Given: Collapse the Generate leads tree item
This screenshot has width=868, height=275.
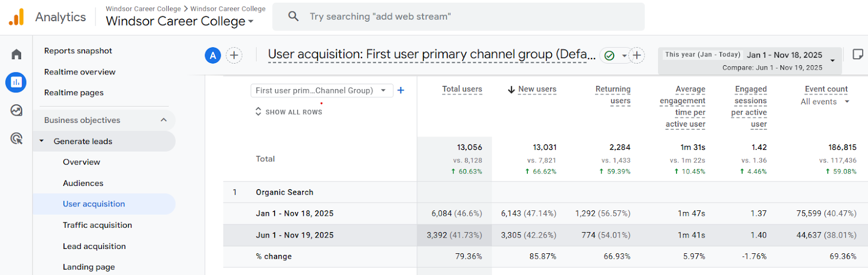Looking at the screenshot, I should 42,141.
